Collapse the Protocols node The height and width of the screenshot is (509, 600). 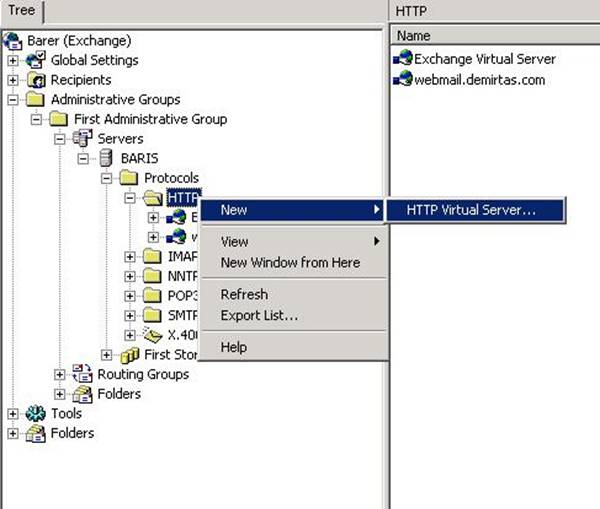pyautogui.click(x=106, y=178)
